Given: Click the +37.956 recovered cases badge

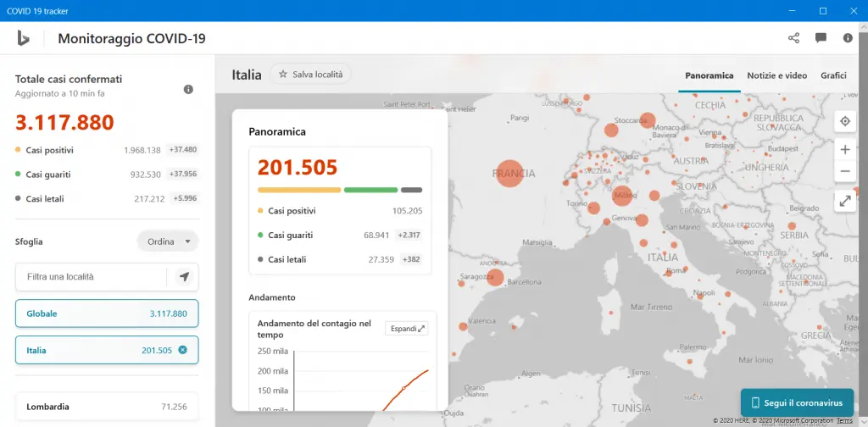Looking at the screenshot, I should coord(183,174).
